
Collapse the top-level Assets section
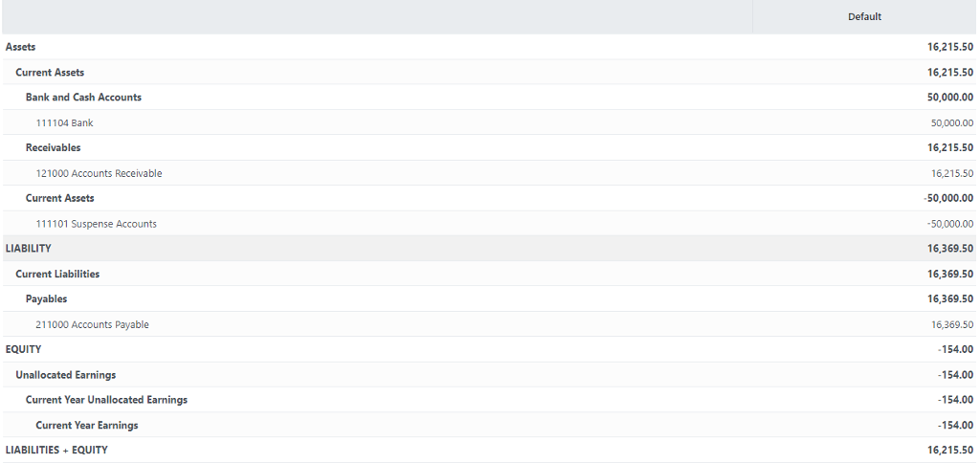click(x=21, y=47)
